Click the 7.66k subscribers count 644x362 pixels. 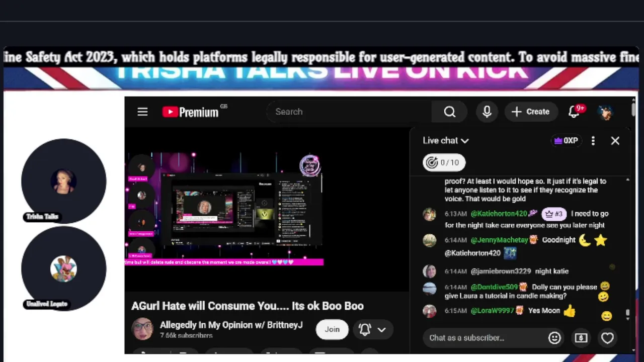[186, 335]
